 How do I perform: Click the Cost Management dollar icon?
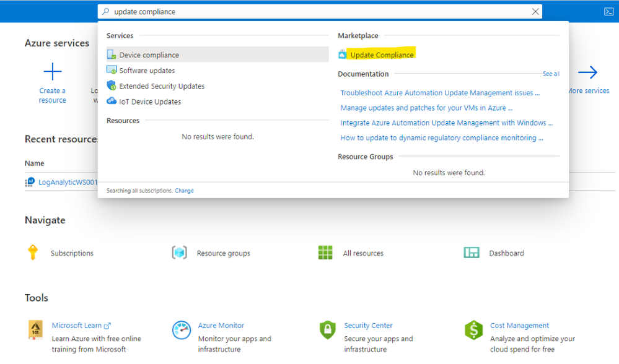click(x=474, y=330)
